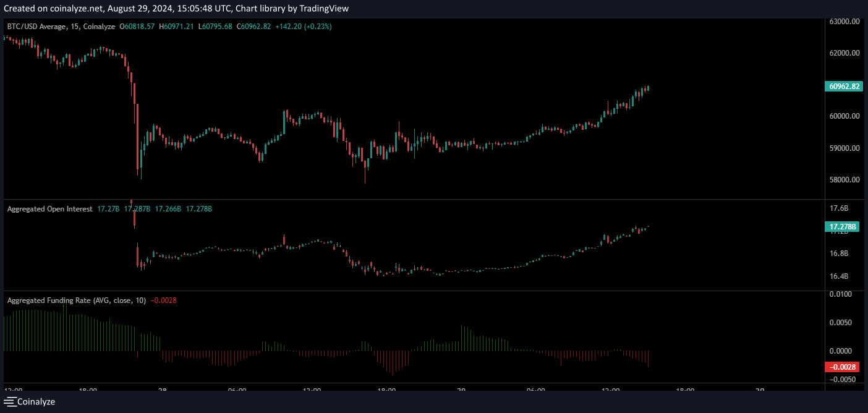Click the 0.0100 funding rate axis label
The width and height of the screenshot is (868, 413).
tap(843, 294)
